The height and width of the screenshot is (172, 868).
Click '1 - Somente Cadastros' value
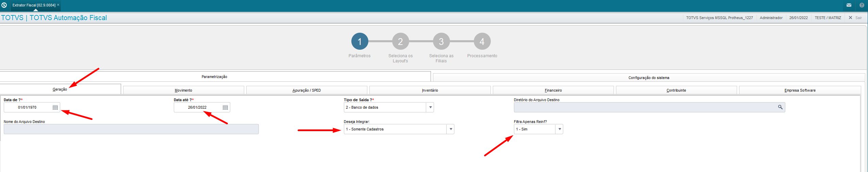(x=365, y=129)
